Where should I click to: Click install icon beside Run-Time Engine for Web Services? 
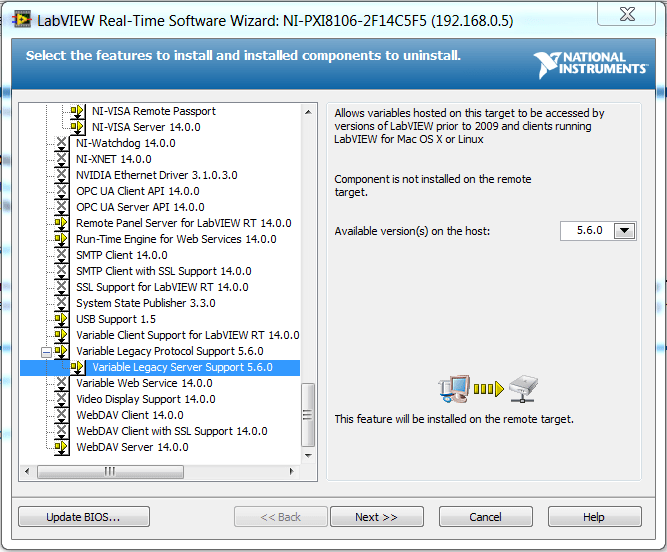62,239
